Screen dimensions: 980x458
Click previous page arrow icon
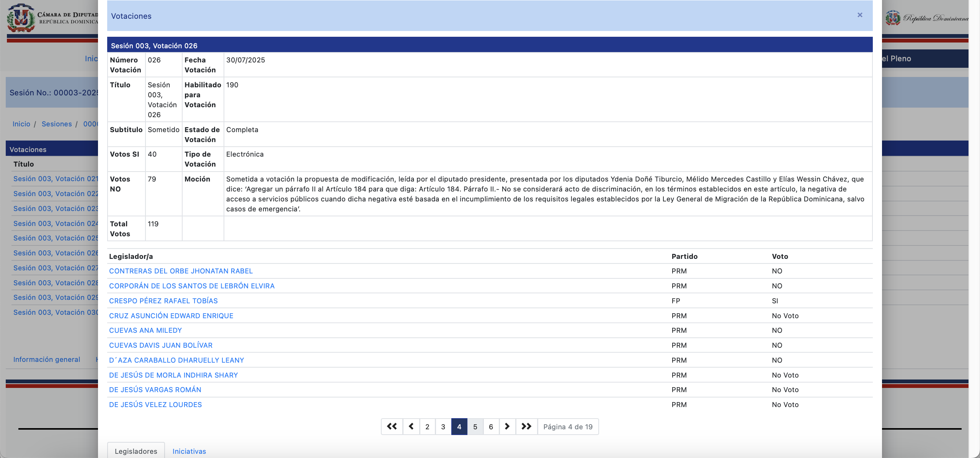coord(411,426)
